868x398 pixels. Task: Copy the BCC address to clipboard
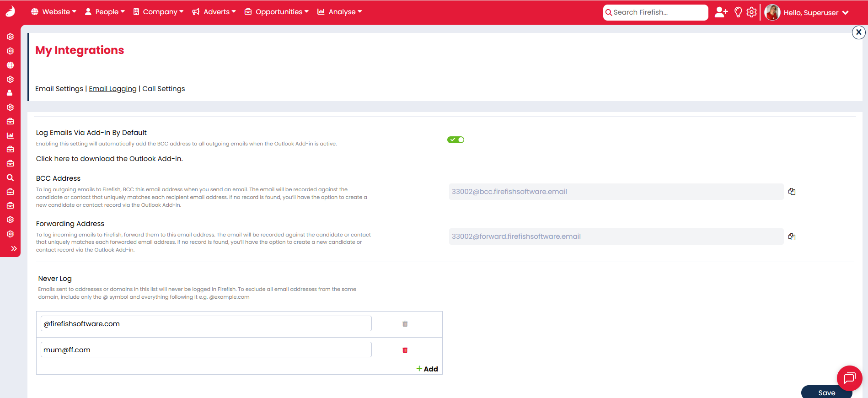pos(792,192)
